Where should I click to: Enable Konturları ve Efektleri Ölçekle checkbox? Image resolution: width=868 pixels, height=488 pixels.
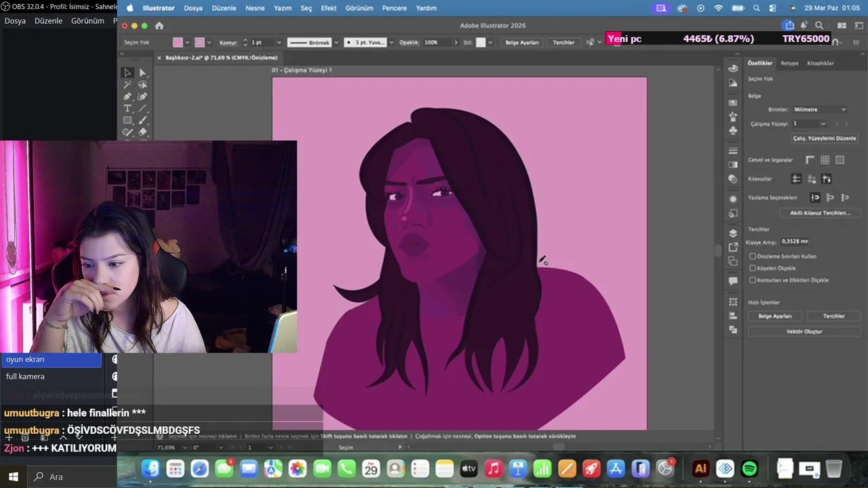click(x=753, y=280)
